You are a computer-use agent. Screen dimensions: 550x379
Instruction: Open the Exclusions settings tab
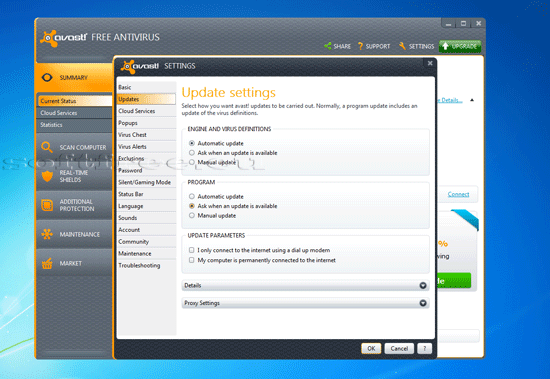(146, 159)
